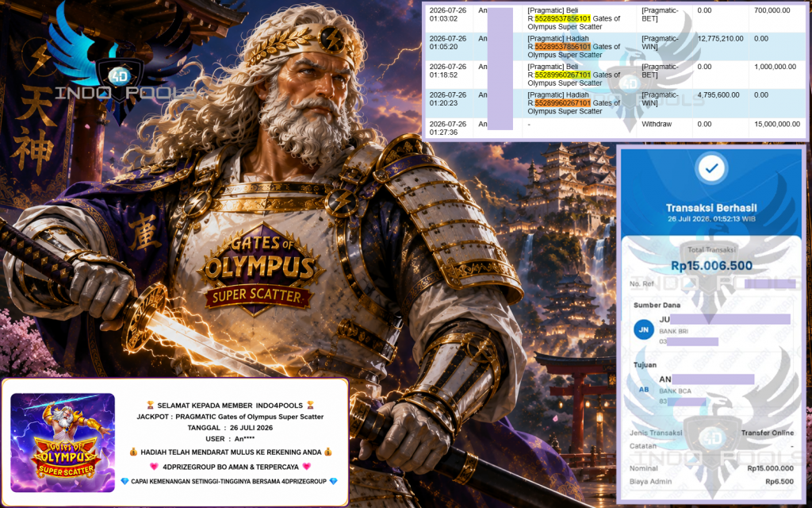Viewport: 812px width, 508px height.
Task: Select the 1,000,000.00 bet amount cell
Action: coord(776,67)
